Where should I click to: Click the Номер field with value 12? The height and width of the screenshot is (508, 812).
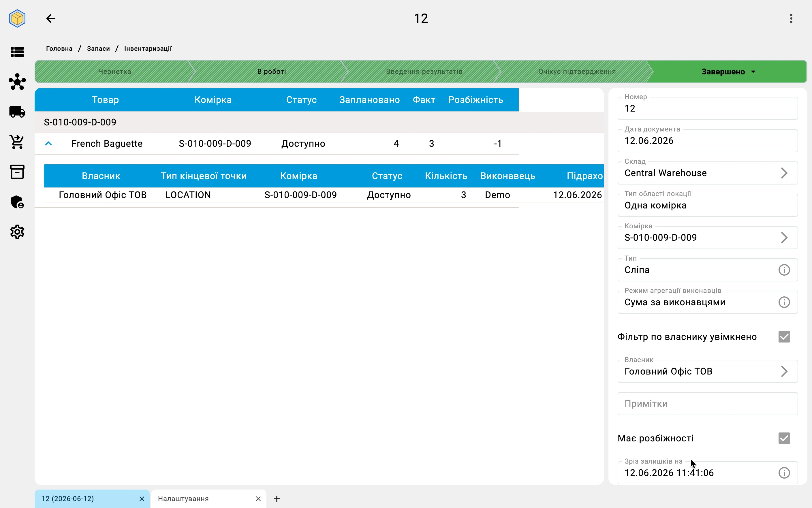708,108
